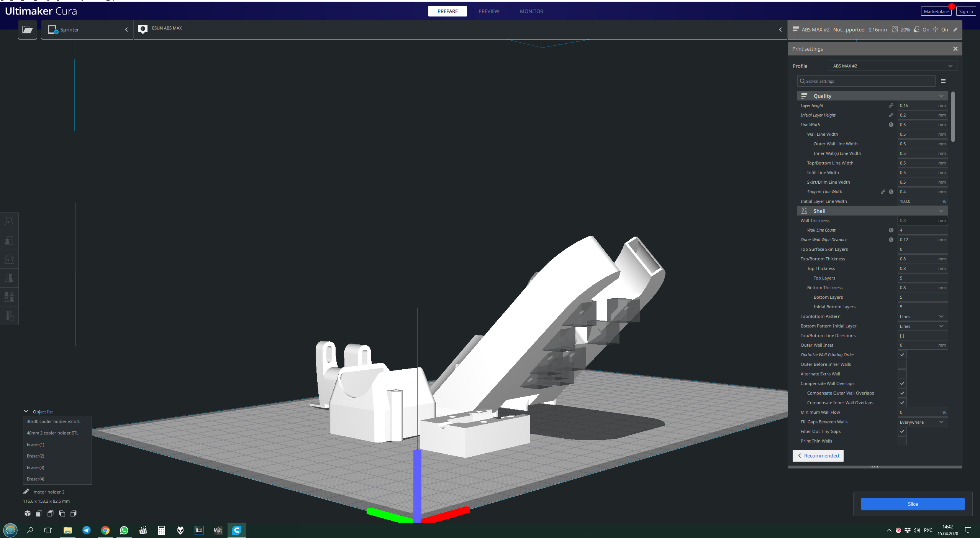
Task: Click the Search settings field
Action: pyautogui.click(x=867, y=81)
